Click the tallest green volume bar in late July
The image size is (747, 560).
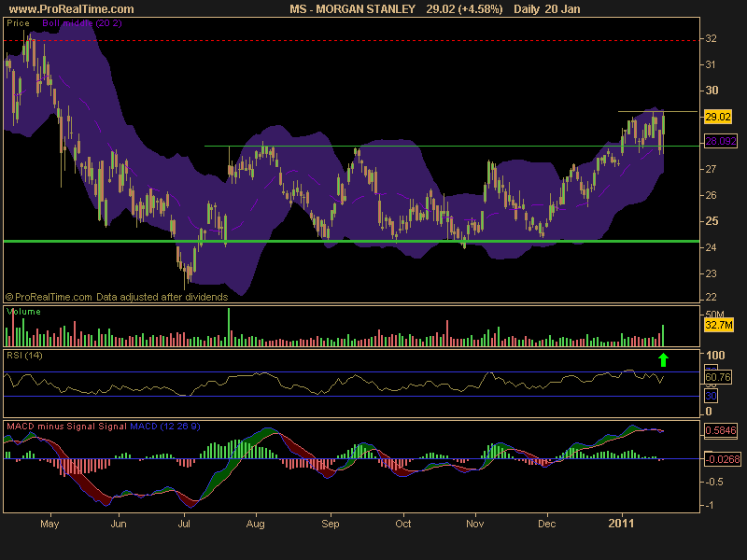point(229,328)
